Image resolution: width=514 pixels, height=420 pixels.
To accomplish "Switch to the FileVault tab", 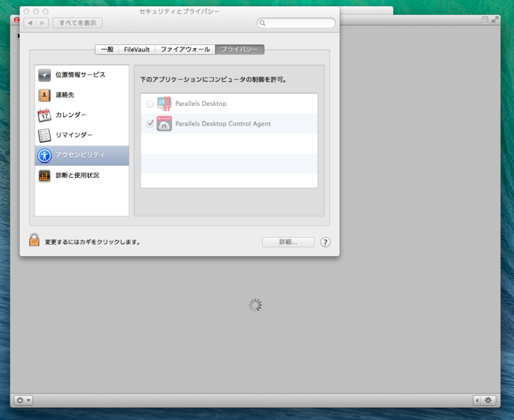I will click(136, 49).
